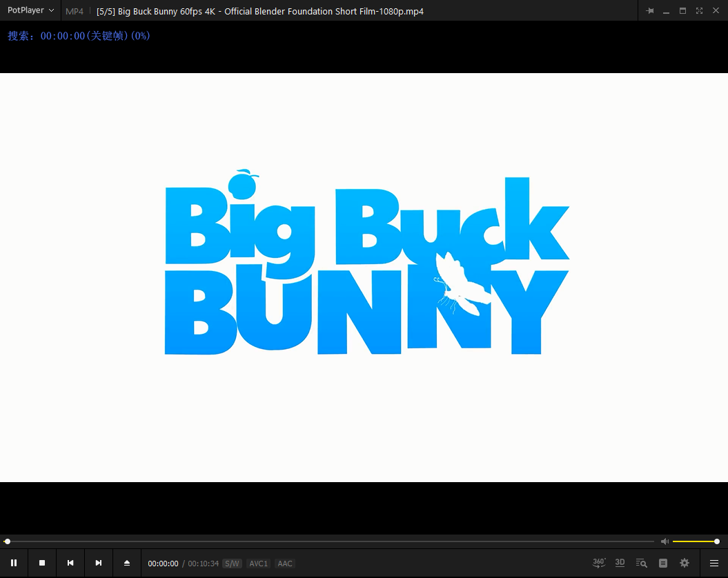This screenshot has width=728, height=578.
Task: Open the PotPlayer dropdown menu
Action: (x=30, y=10)
